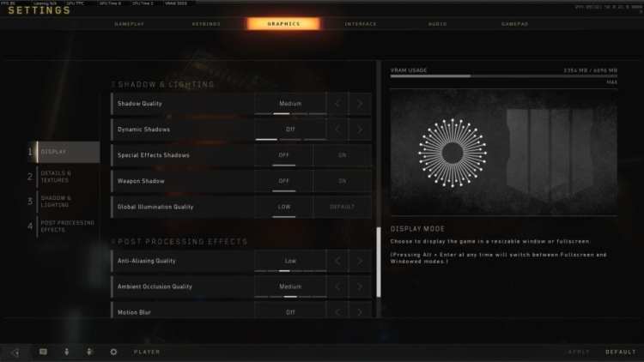Image resolution: width=644 pixels, height=362 pixels.
Task: Click the left arrow for Dynamic Shadows
Action: pos(337,130)
